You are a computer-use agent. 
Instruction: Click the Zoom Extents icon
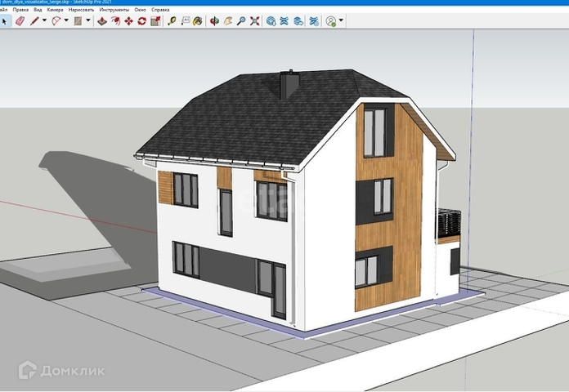click(254, 20)
